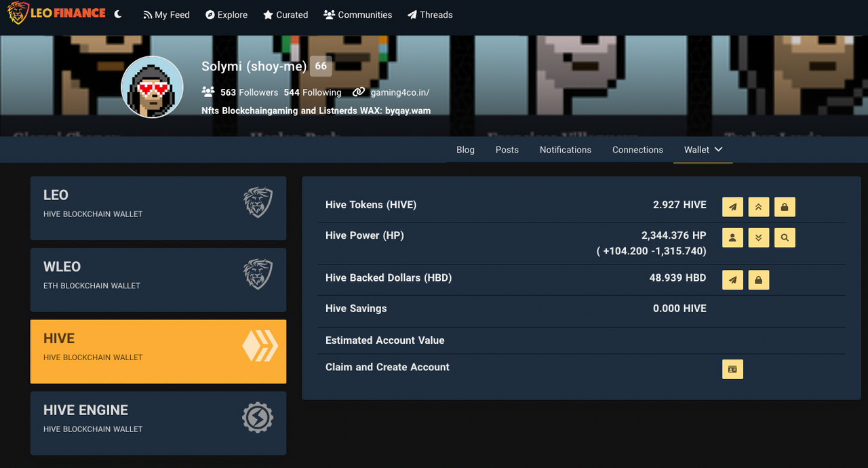Click the chain link icon beside gaming4co.in

(359, 92)
